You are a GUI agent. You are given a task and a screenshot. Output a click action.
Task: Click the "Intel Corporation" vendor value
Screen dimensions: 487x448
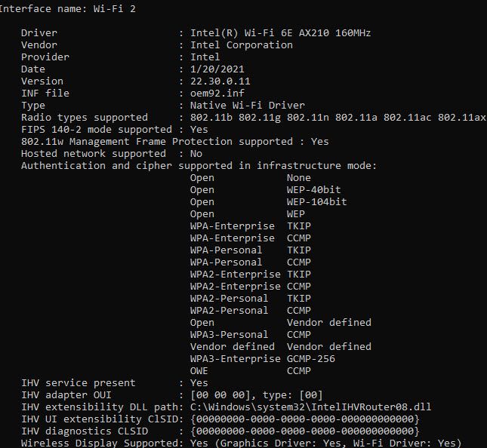point(241,44)
